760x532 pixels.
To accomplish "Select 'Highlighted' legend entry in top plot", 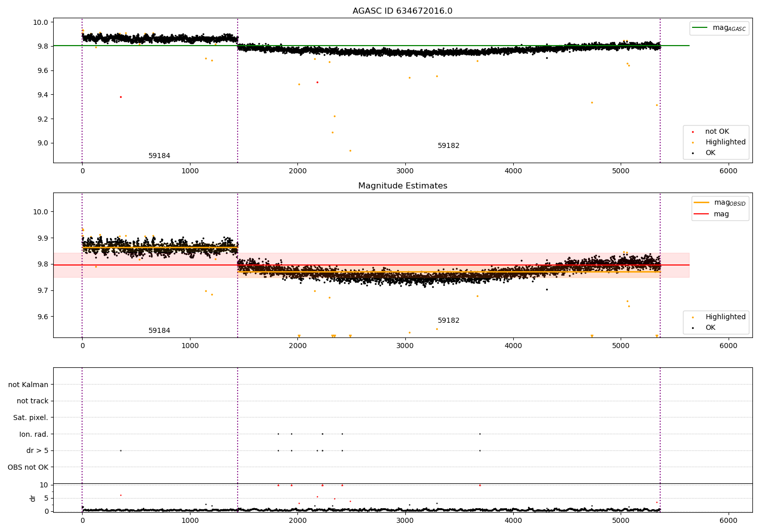I will [726, 142].
